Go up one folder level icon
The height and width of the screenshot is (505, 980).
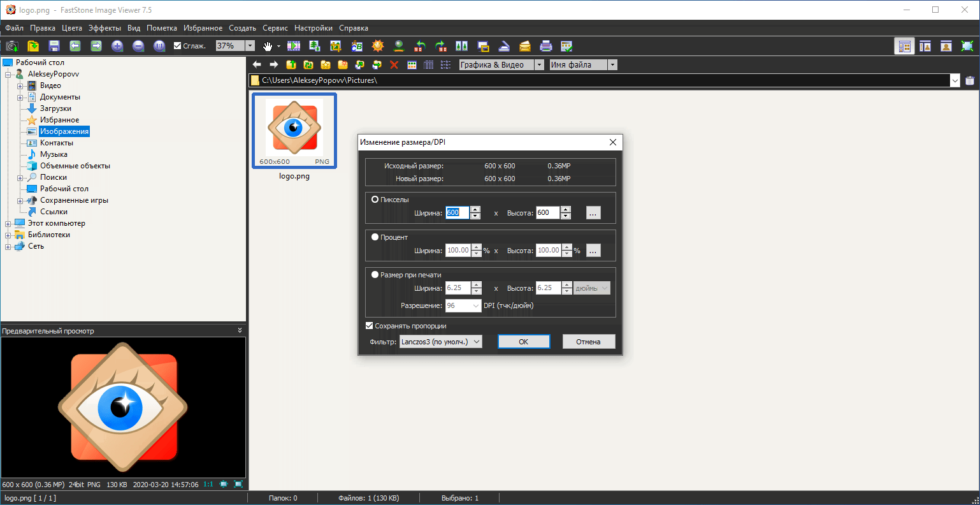pos(291,64)
